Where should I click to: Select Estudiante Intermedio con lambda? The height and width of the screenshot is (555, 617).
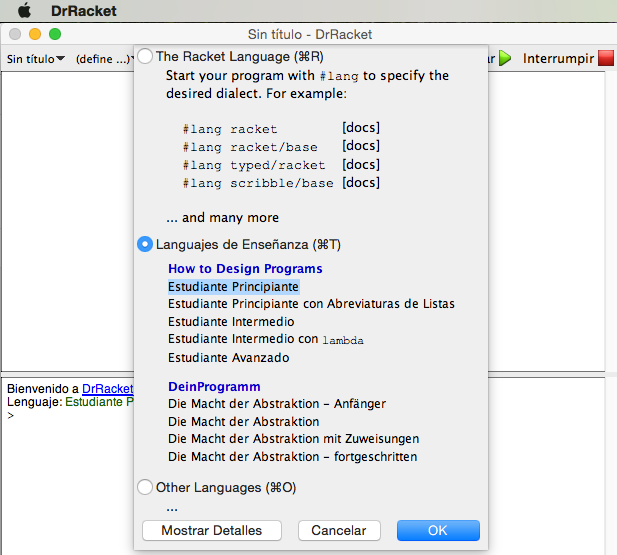pos(266,339)
